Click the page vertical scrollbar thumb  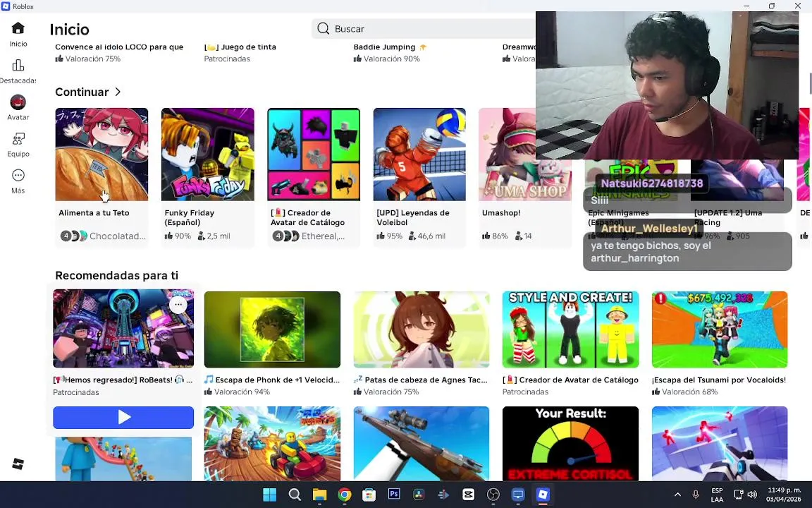coord(811,84)
